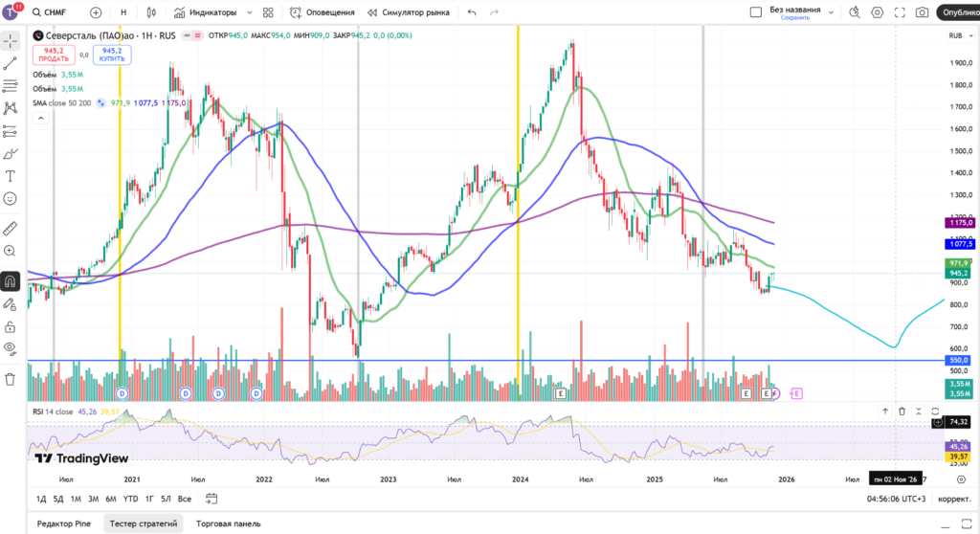Open the RUB currency dropdown
Viewport: 980px width, 534px height.
pos(961,35)
